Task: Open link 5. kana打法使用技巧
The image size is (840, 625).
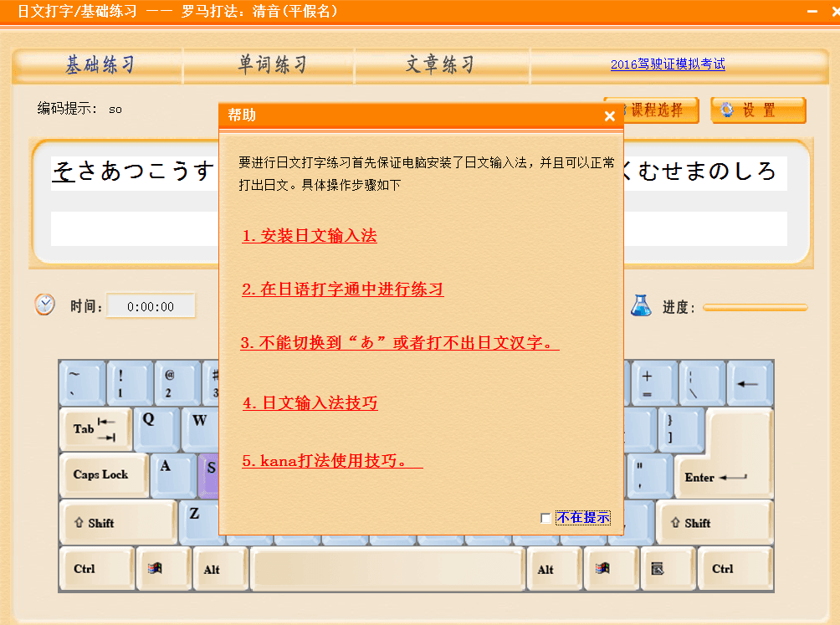Action: pos(332,460)
